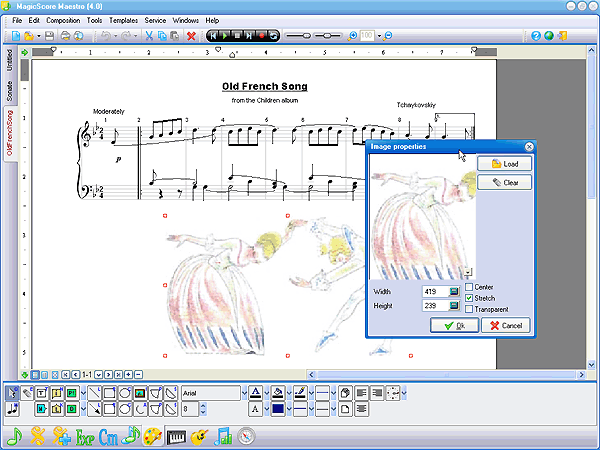Open the font color A dropdown arrow

click(x=267, y=393)
